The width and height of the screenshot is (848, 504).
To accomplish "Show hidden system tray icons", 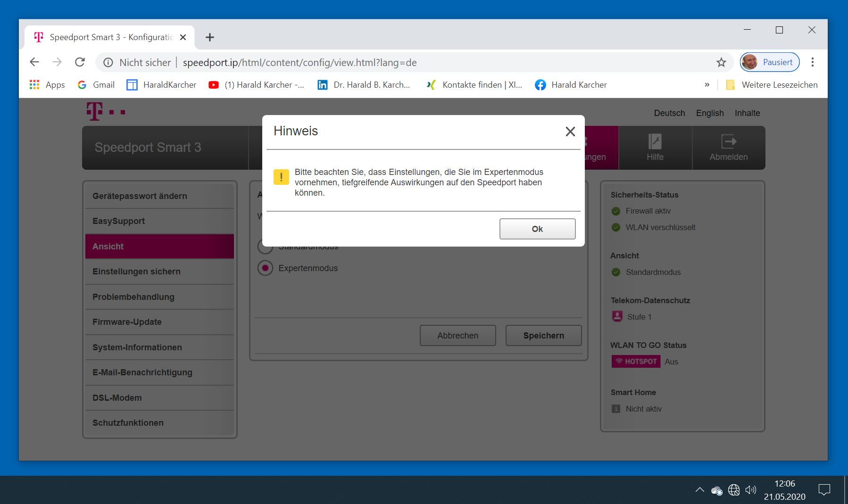I will (699, 490).
